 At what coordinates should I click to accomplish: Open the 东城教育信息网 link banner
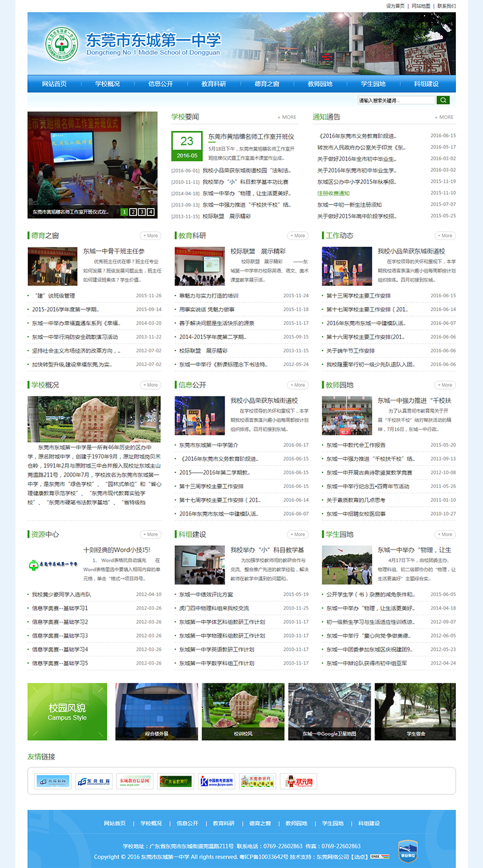coord(134,782)
